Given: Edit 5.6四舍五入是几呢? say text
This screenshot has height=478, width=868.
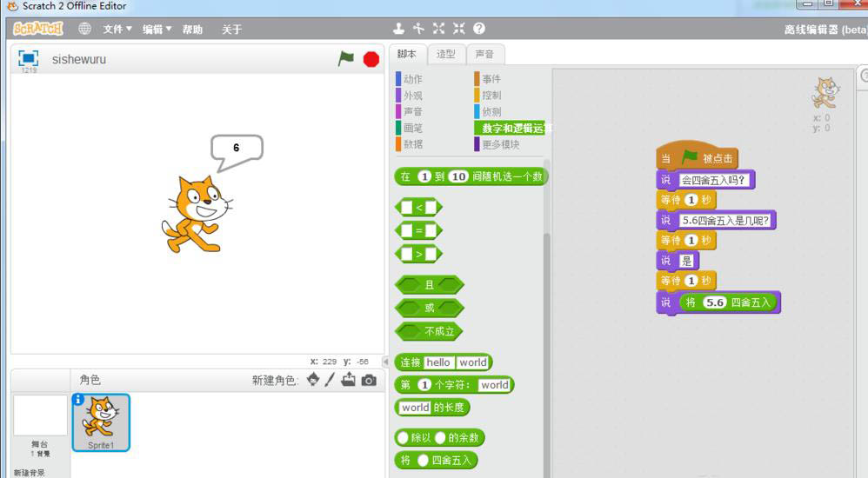Looking at the screenshot, I should (725, 220).
